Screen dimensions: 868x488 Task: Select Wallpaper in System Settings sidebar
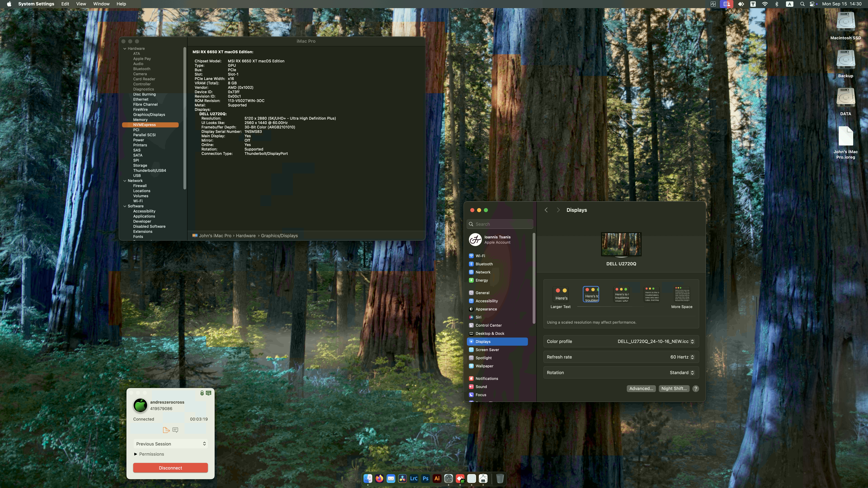click(484, 366)
